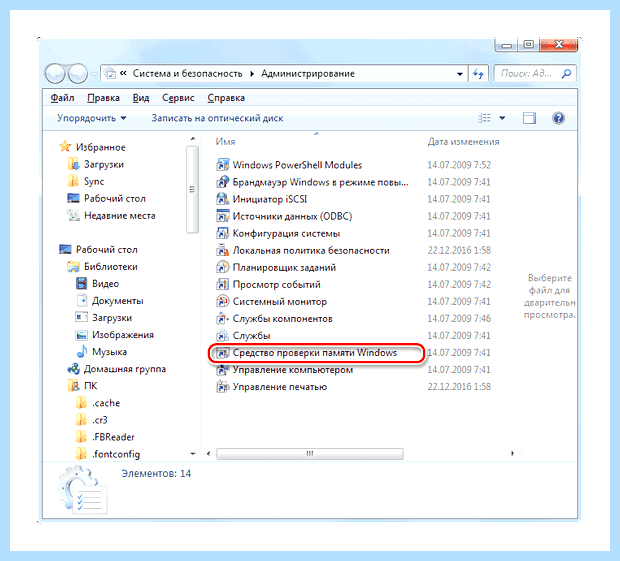Click the double chevron at breadcrumb start
The width and height of the screenshot is (620, 561).
(123, 73)
